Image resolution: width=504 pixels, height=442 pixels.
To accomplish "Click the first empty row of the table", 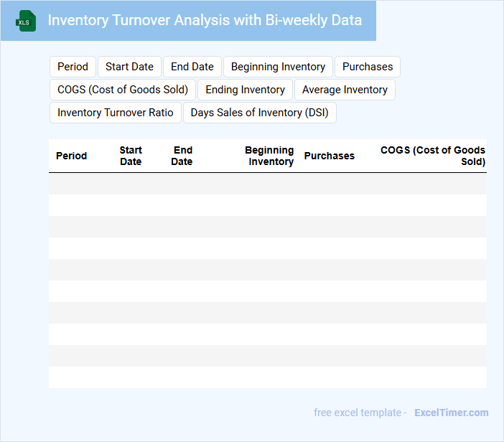I will pos(267,184).
